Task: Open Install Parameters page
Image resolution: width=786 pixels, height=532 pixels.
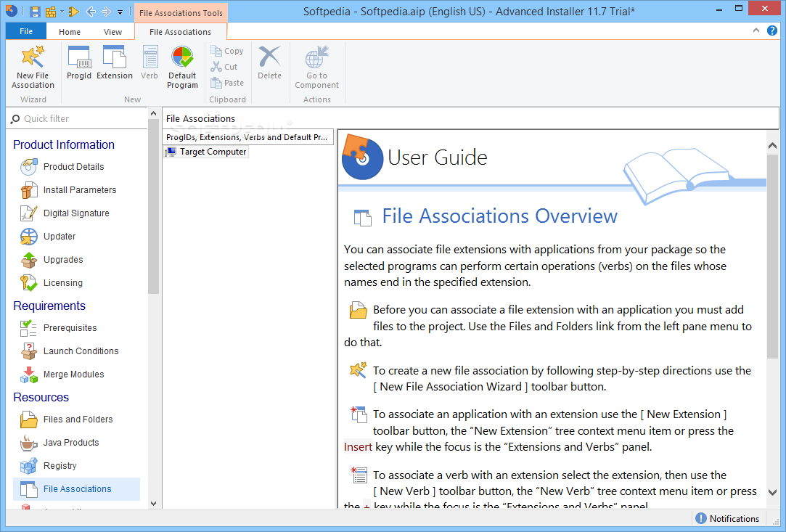Action: [x=80, y=190]
